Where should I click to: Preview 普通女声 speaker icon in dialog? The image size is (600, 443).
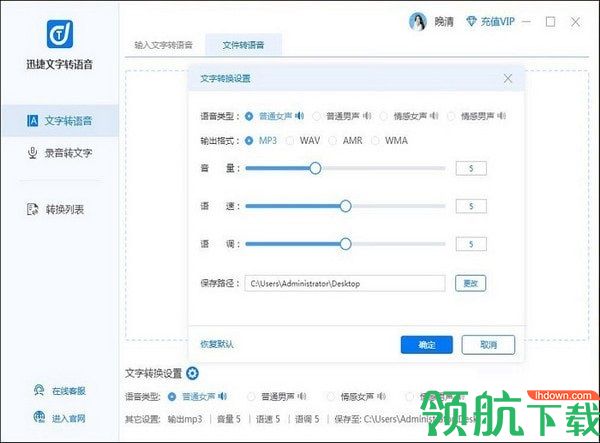coord(300,116)
